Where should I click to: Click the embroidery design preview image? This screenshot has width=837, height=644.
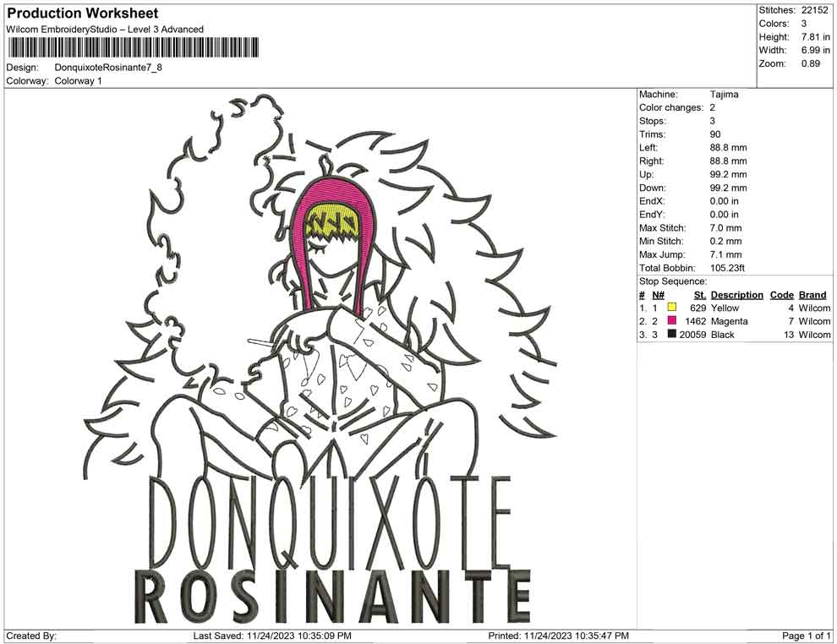tap(320, 358)
